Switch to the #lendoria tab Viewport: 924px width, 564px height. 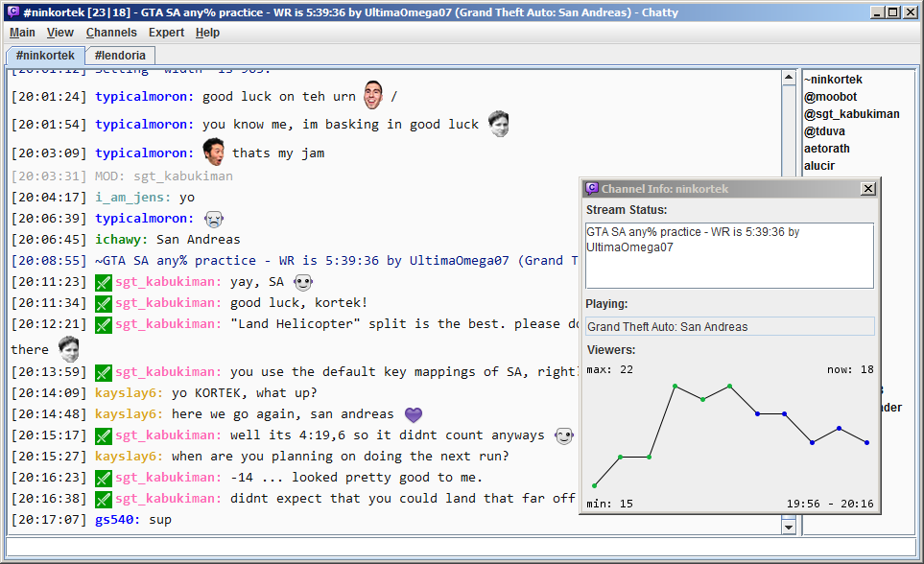click(x=119, y=55)
